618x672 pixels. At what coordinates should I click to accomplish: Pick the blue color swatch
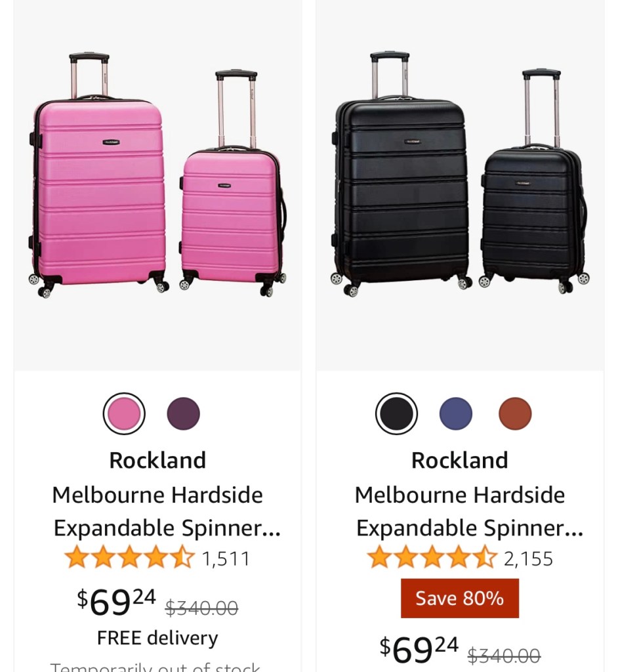point(455,414)
